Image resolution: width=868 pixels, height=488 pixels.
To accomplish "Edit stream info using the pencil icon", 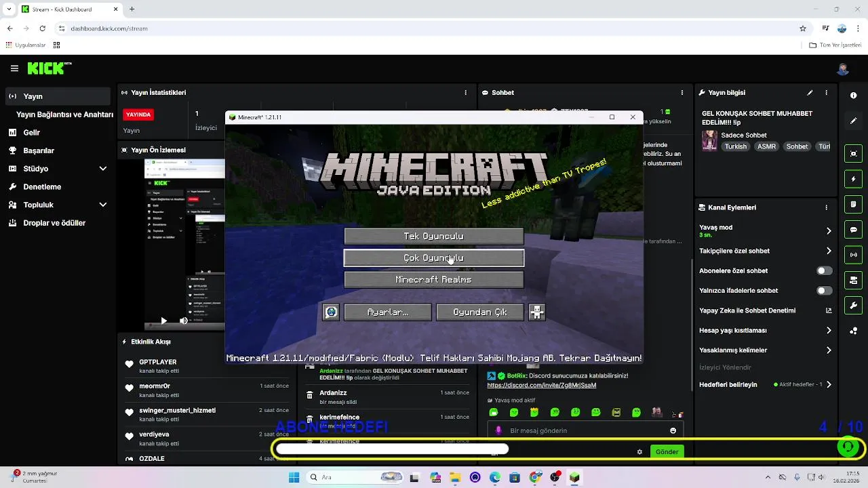I will pos(810,93).
